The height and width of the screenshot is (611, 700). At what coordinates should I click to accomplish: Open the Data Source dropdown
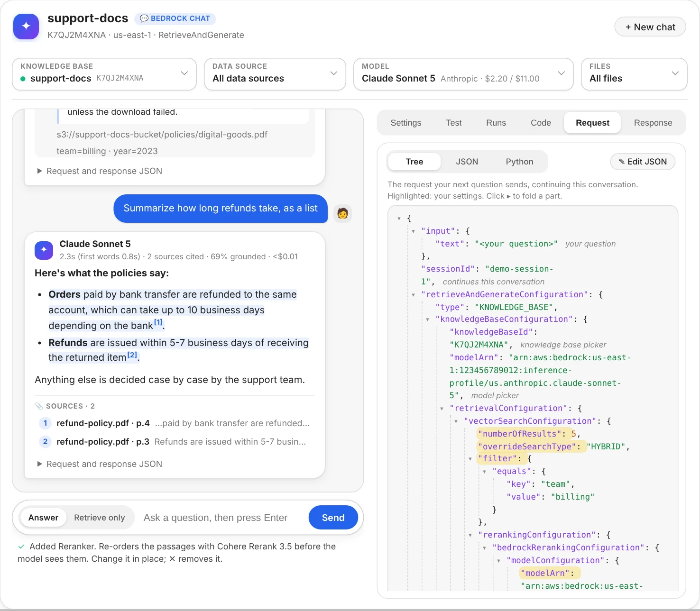pos(275,74)
